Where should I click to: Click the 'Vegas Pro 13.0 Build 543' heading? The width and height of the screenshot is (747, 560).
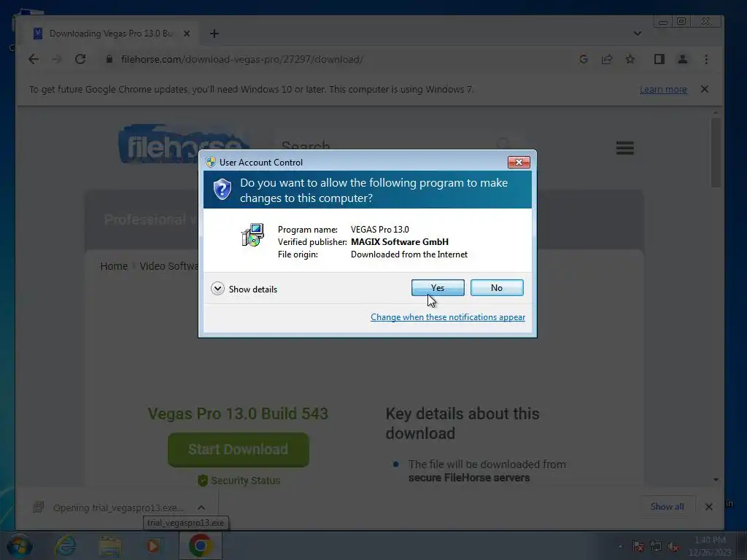[238, 414]
